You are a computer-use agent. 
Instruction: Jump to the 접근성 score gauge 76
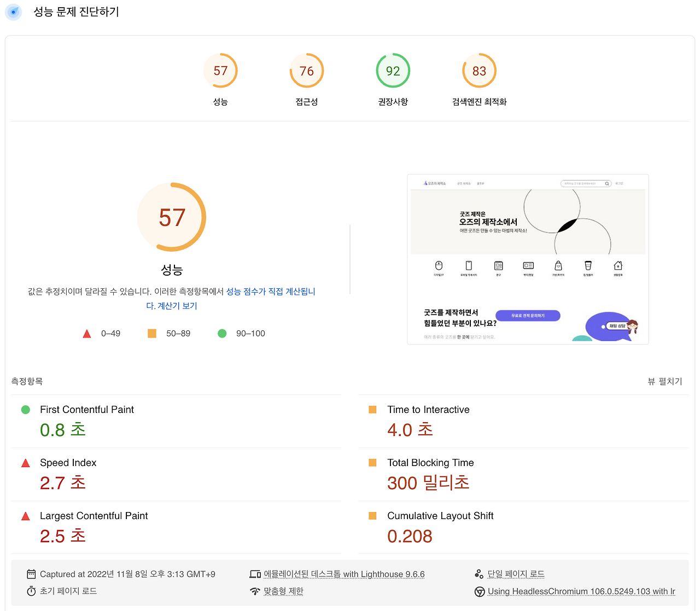[307, 71]
